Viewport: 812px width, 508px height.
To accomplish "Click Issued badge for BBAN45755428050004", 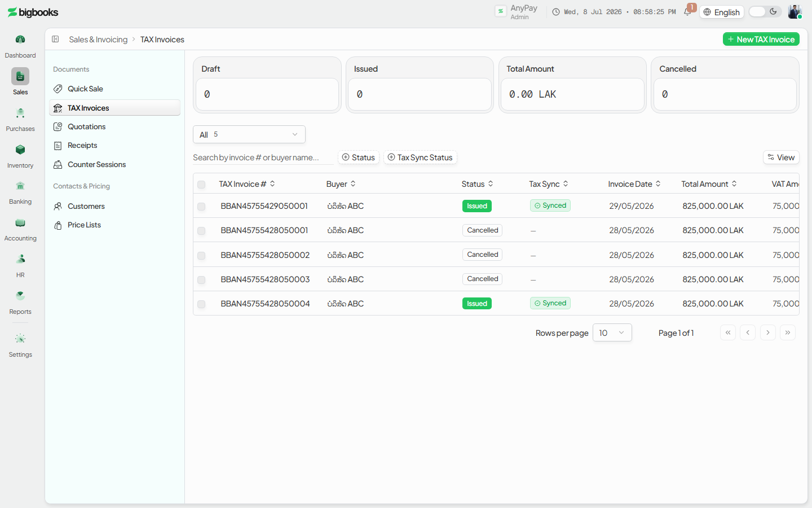I will (477, 304).
